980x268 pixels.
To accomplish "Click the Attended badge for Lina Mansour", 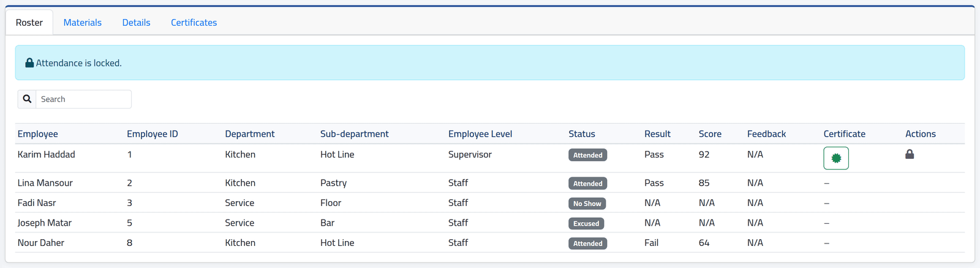I will pos(588,183).
